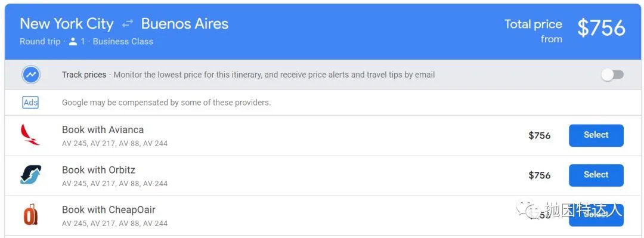Select the CheapOair booking option button
The width and height of the screenshot is (644, 238).
point(596,215)
